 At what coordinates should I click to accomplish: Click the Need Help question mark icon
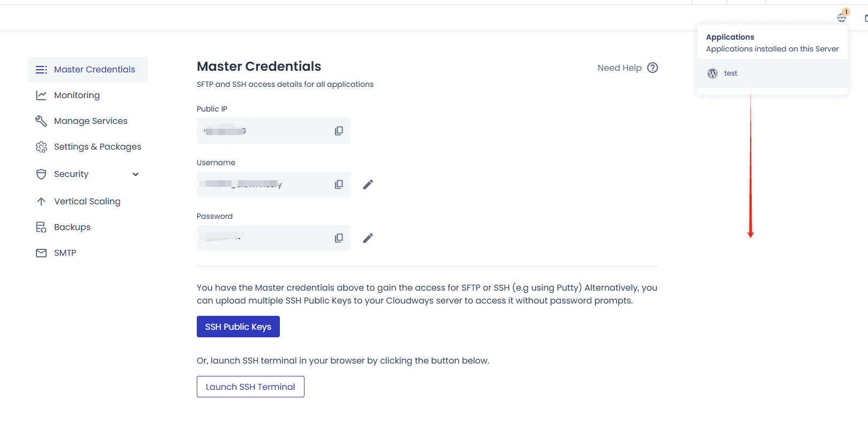652,68
